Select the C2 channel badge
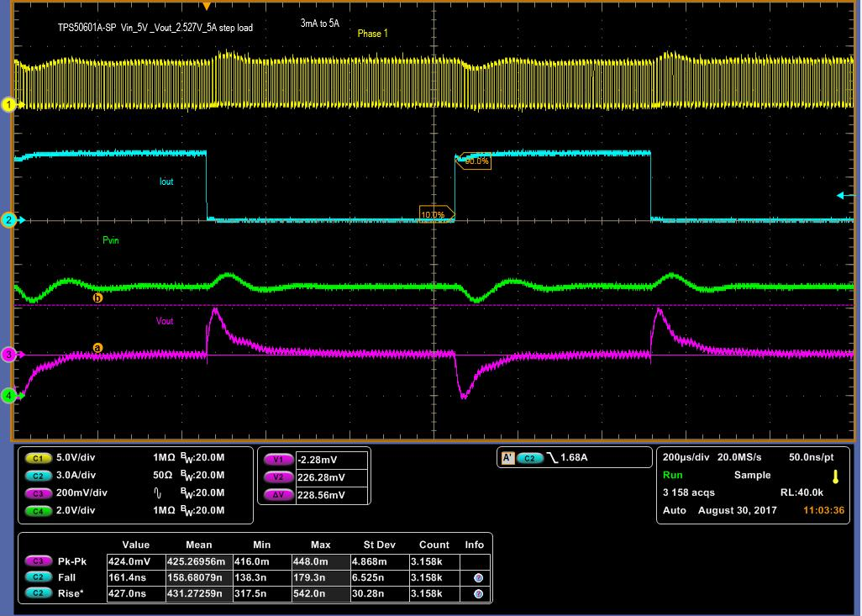 pyautogui.click(x=39, y=475)
